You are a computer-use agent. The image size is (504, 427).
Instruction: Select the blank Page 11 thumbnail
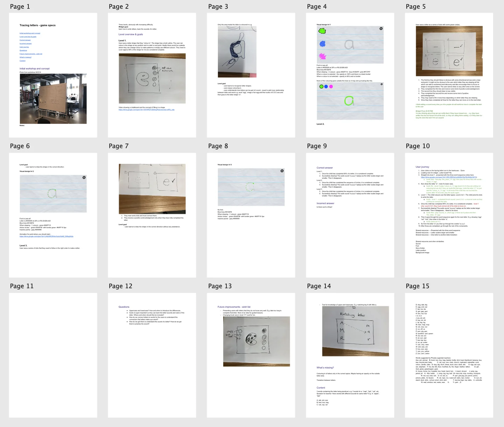53,355
